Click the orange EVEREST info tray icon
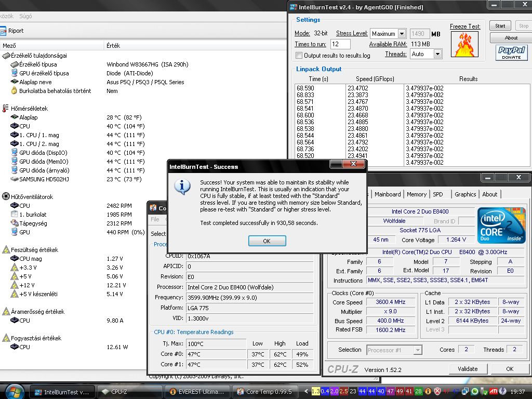Image resolution: width=532 pixels, height=399 pixels. (x=428, y=391)
